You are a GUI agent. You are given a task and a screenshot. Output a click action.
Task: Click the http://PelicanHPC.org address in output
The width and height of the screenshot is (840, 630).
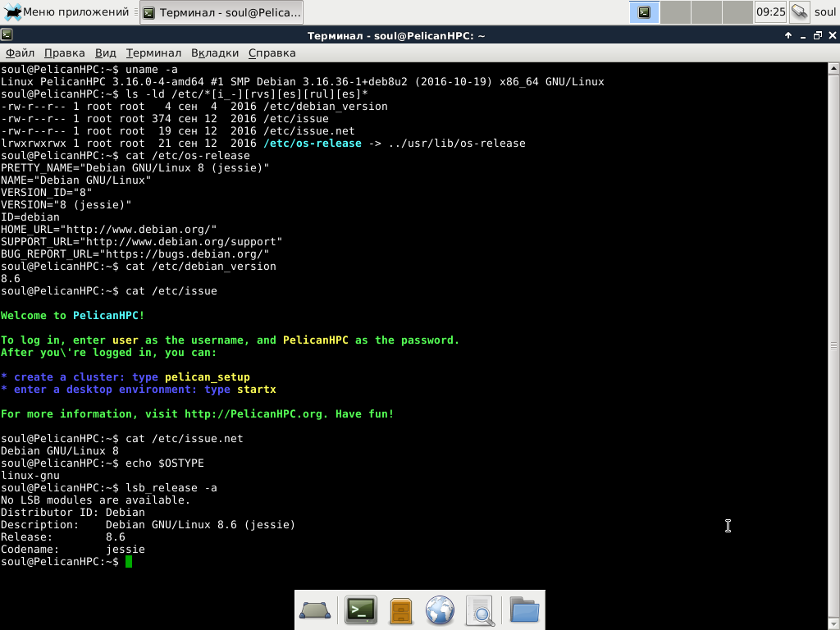point(254,413)
